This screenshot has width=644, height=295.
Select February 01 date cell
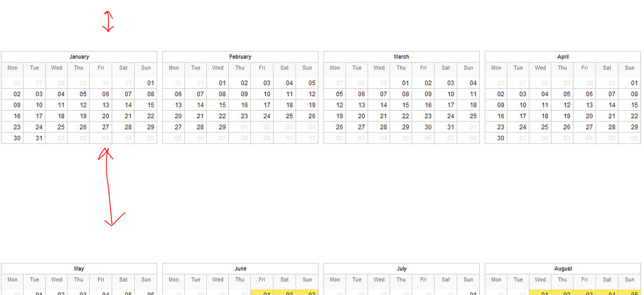pos(218,83)
